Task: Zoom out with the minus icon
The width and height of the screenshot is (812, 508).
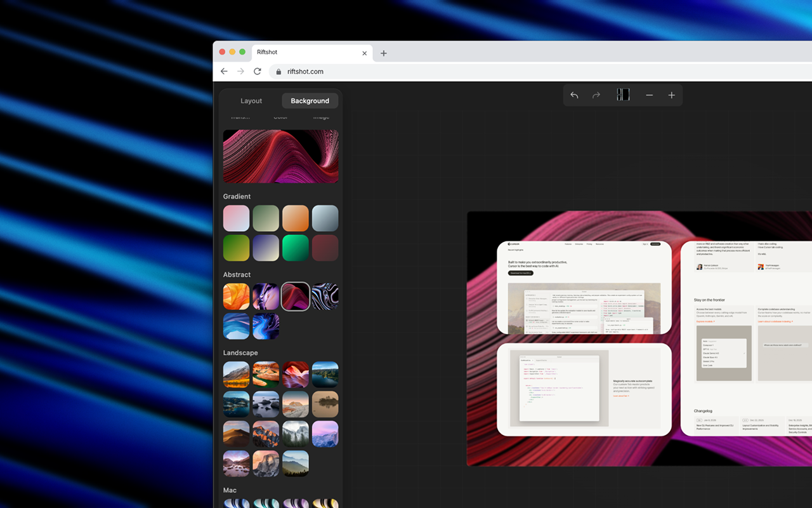Action: coord(650,95)
